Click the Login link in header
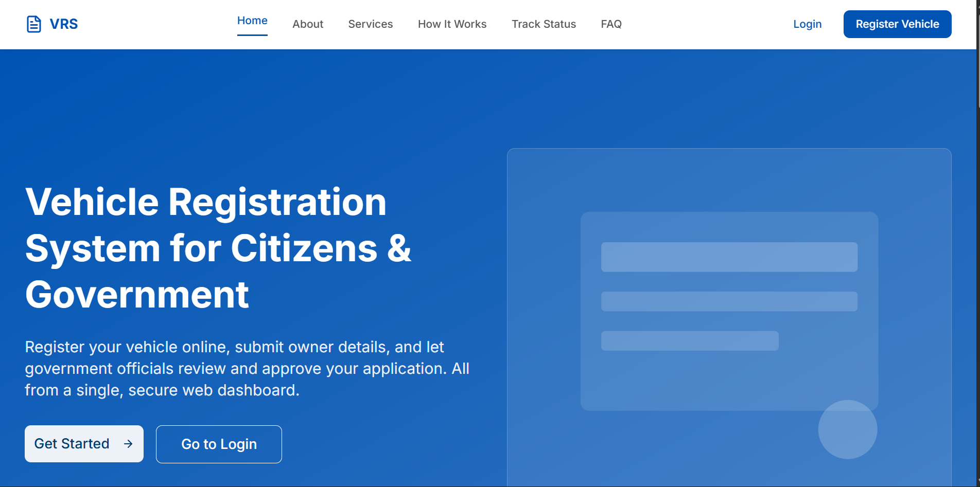Viewport: 980px width, 487px height. pos(807,24)
